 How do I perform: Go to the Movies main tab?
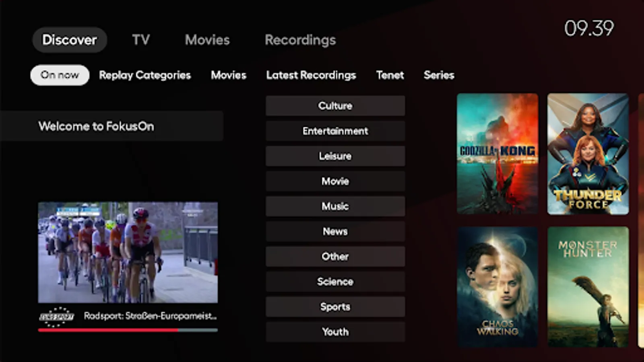[207, 40]
